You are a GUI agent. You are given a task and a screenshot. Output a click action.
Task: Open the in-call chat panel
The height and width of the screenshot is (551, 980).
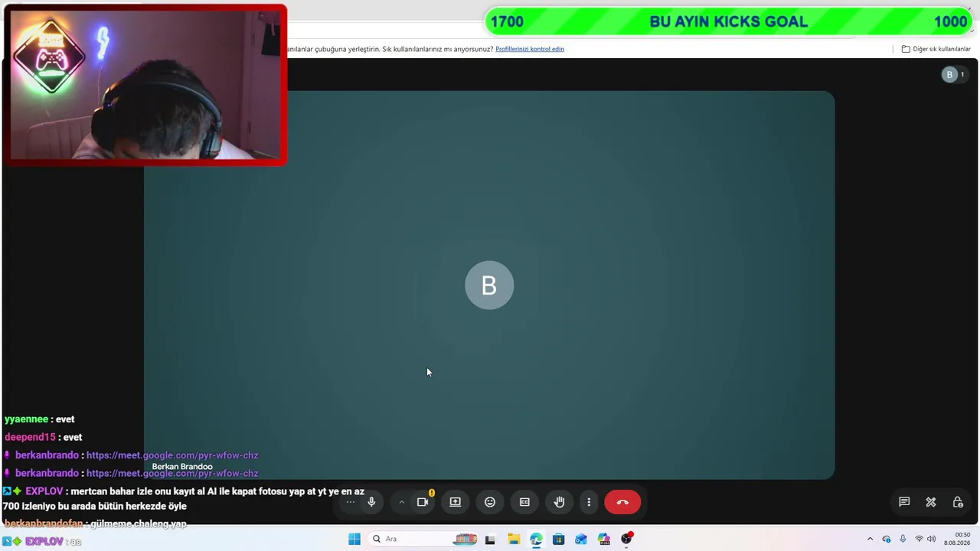[x=904, y=502]
